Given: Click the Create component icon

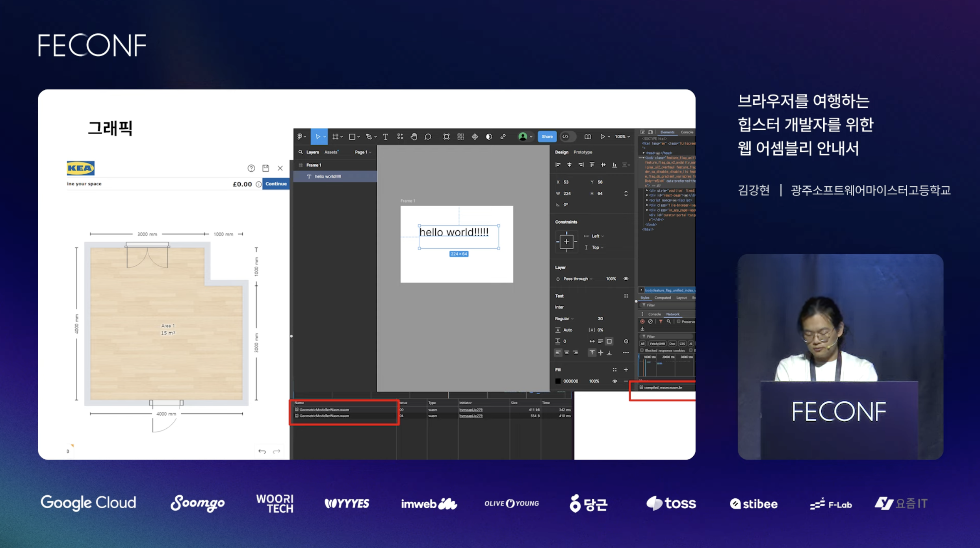Looking at the screenshot, I should [475, 137].
